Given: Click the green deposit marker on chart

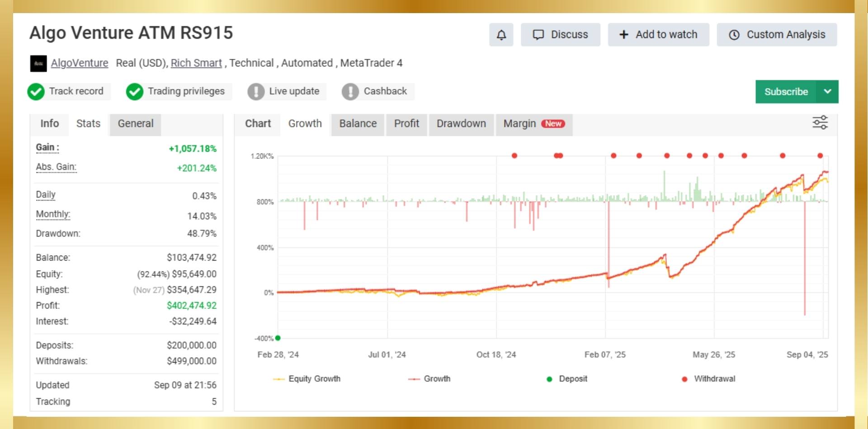Looking at the screenshot, I should (278, 338).
